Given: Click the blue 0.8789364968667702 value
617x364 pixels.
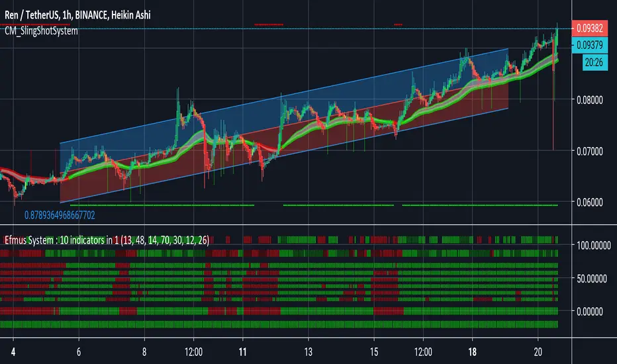Looking at the screenshot, I should (60, 215).
